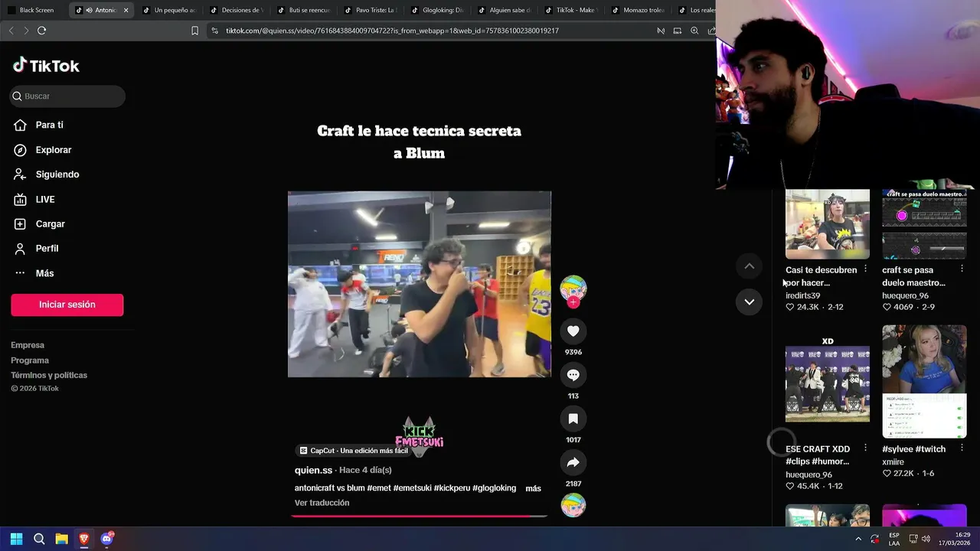Open options for Casi te descubren card
980x551 pixels.
(x=865, y=269)
